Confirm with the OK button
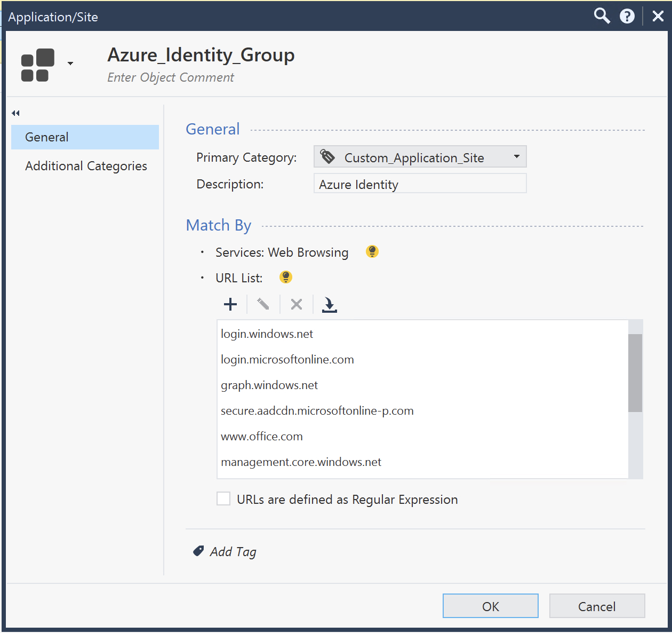672x633 pixels. (491, 606)
